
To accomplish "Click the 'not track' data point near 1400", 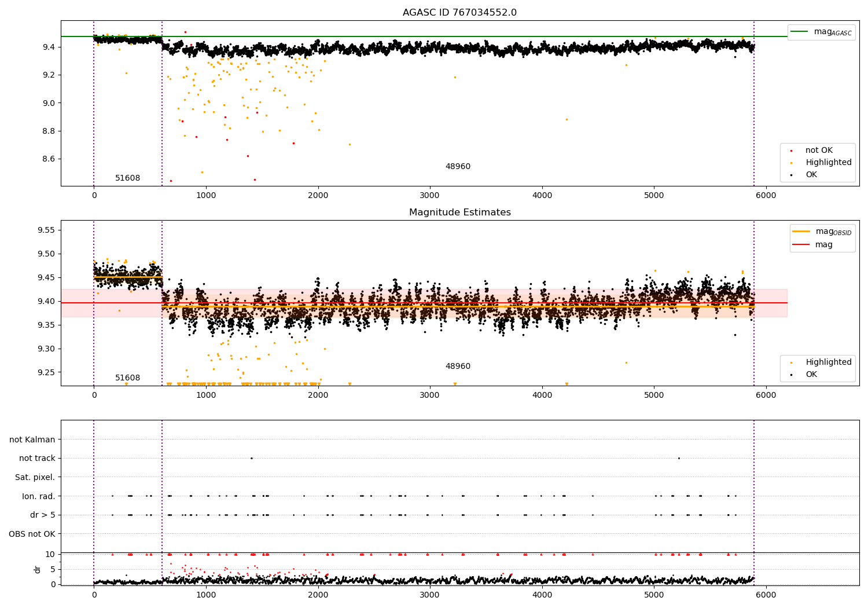I will pos(251,459).
